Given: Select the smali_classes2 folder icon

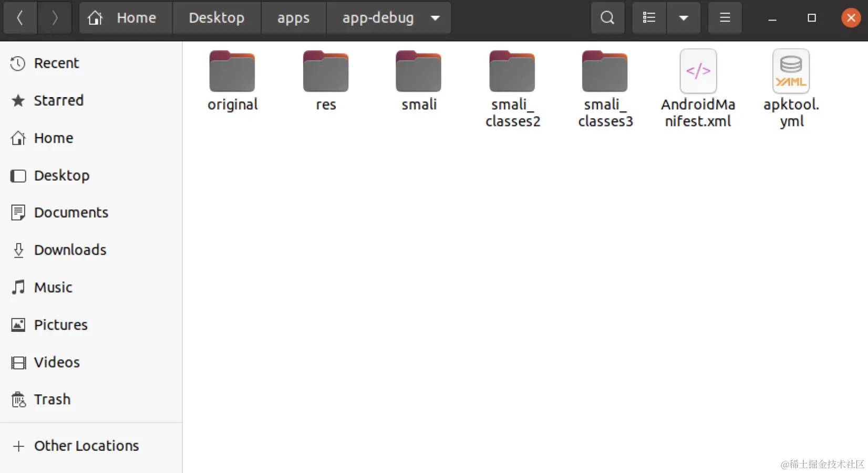Looking at the screenshot, I should tap(512, 71).
